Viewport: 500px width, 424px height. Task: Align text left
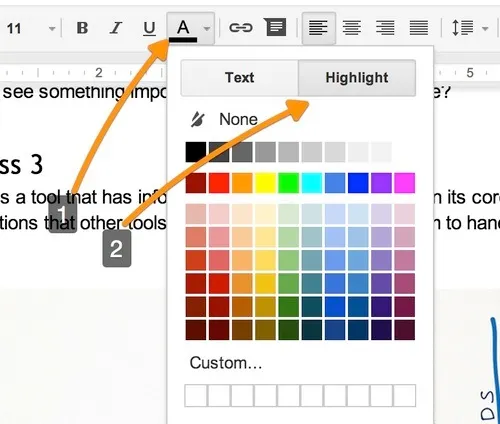click(x=318, y=28)
